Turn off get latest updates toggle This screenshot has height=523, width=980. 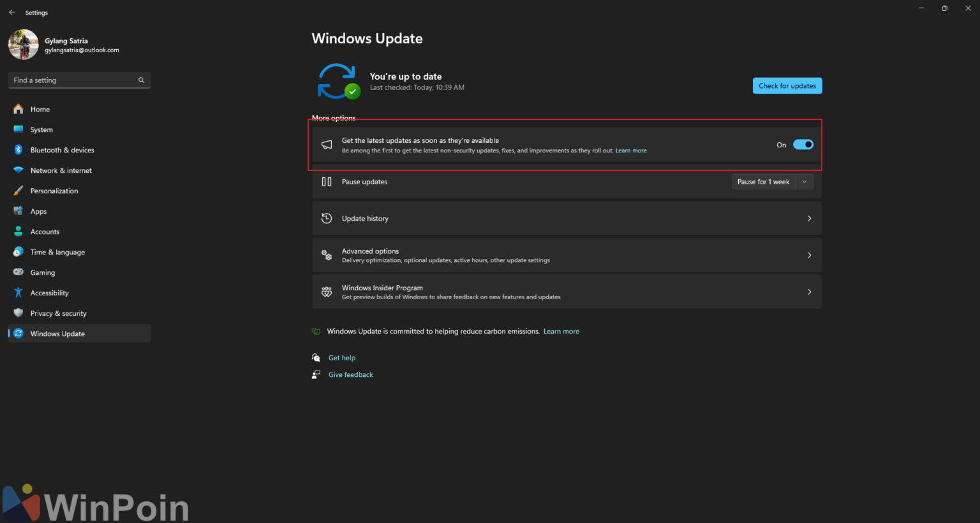click(803, 145)
